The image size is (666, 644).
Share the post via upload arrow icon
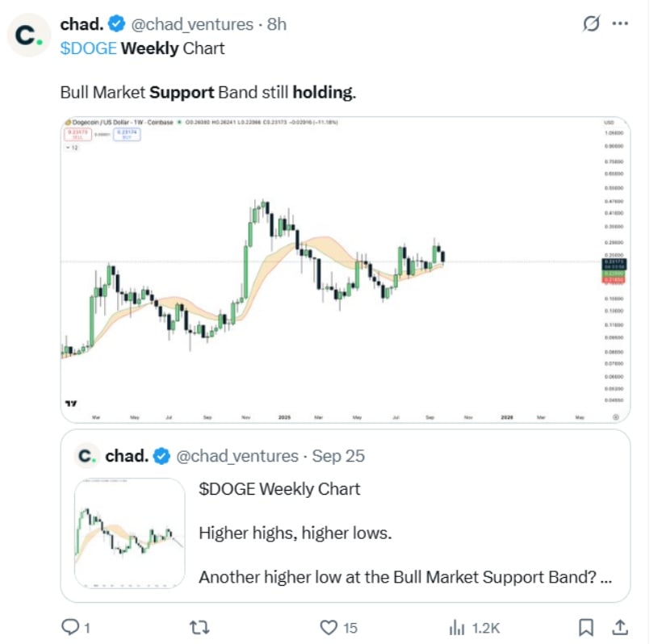point(620,627)
